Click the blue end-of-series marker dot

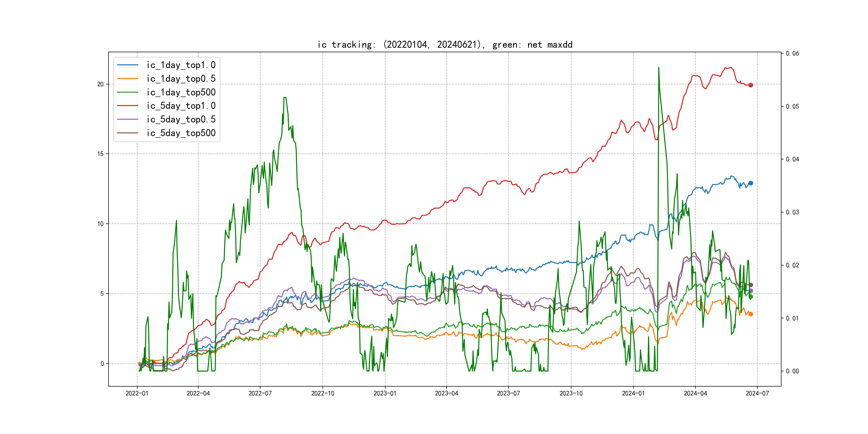point(751,183)
